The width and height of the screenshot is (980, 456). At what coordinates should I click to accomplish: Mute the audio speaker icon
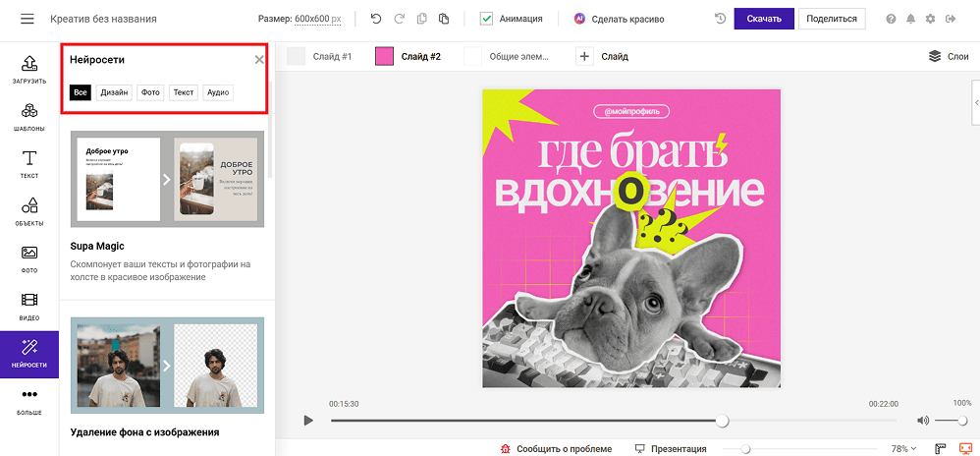click(x=922, y=421)
